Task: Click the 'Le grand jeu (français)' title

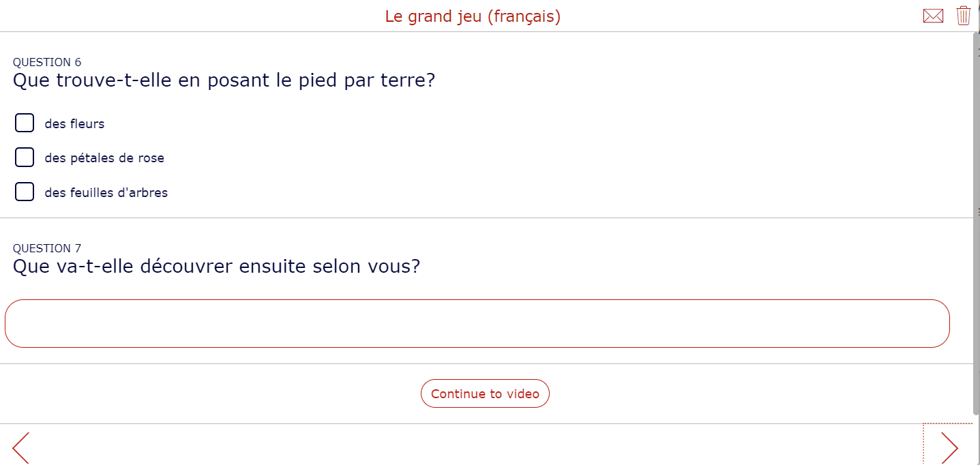Action: tap(472, 16)
